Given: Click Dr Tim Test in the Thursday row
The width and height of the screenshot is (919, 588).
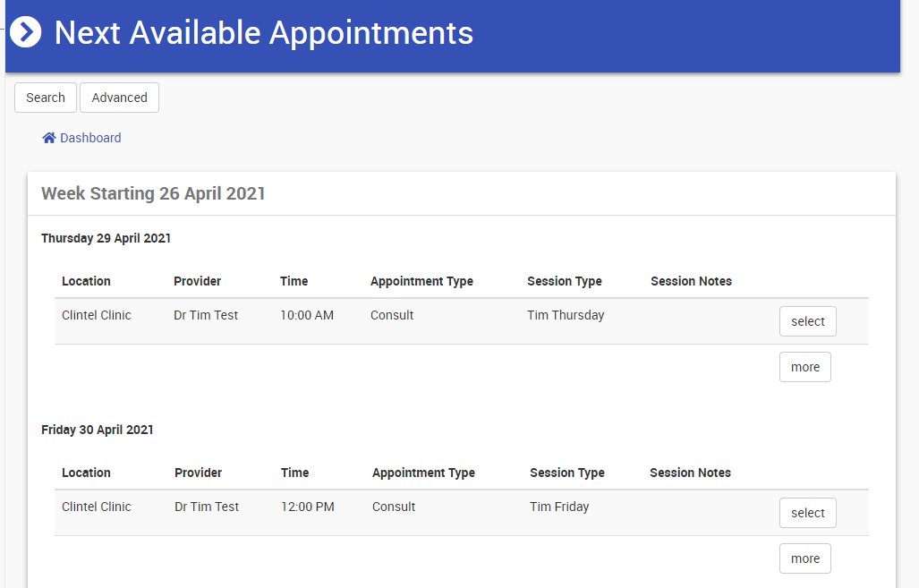Looking at the screenshot, I should click(206, 315).
